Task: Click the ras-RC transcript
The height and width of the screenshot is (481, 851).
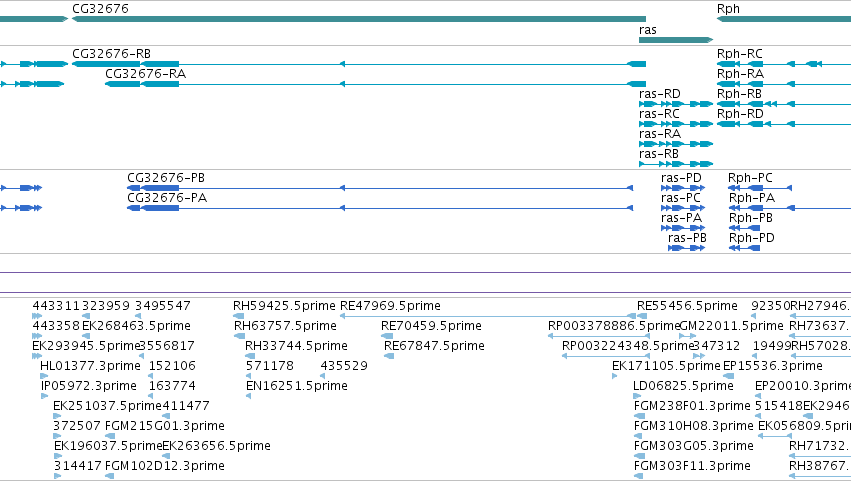Action: [676, 124]
